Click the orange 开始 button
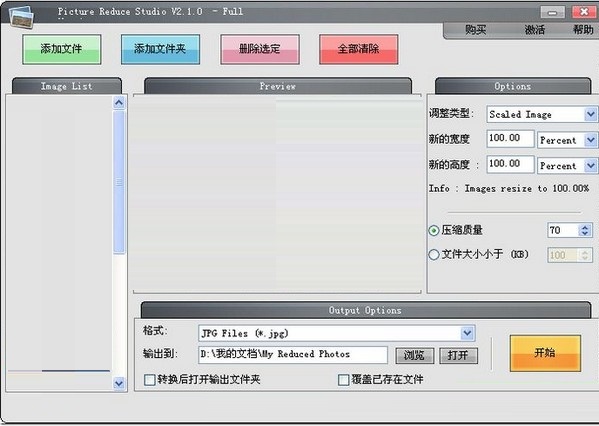Viewport: 599px width, 426px height. point(545,353)
